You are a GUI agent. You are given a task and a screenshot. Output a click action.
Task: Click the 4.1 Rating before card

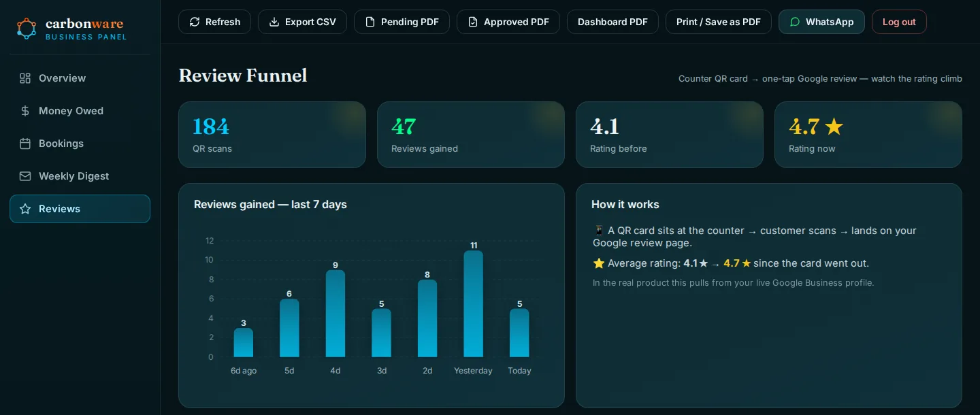click(670, 135)
